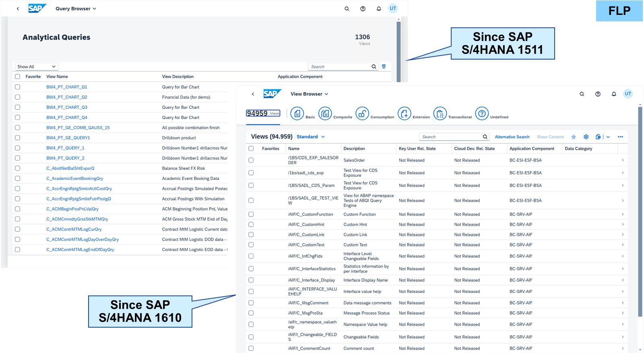Open help icon in View Browser header
Viewport: 644px width, 353px height.
[598, 94]
